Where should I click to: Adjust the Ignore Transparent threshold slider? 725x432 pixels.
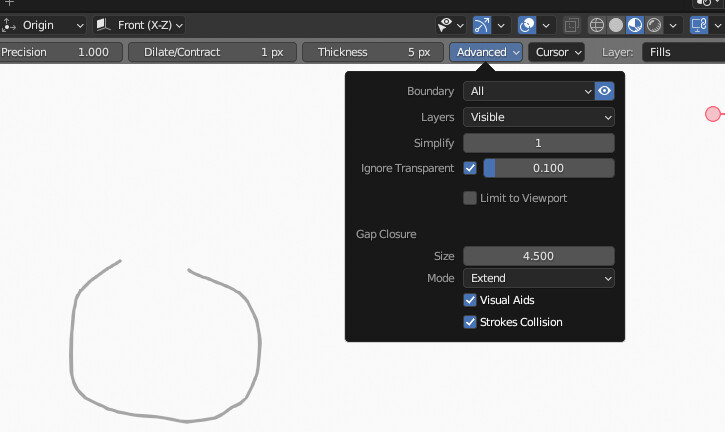(x=549, y=168)
